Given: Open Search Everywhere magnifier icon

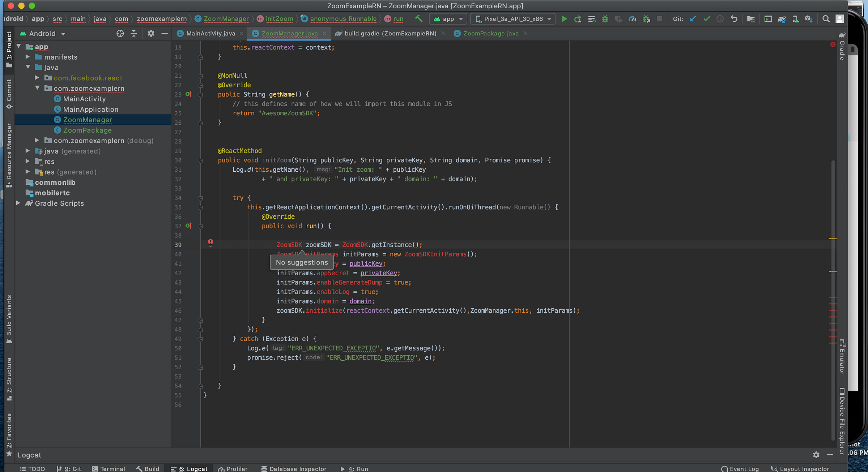Looking at the screenshot, I should tap(826, 19).
